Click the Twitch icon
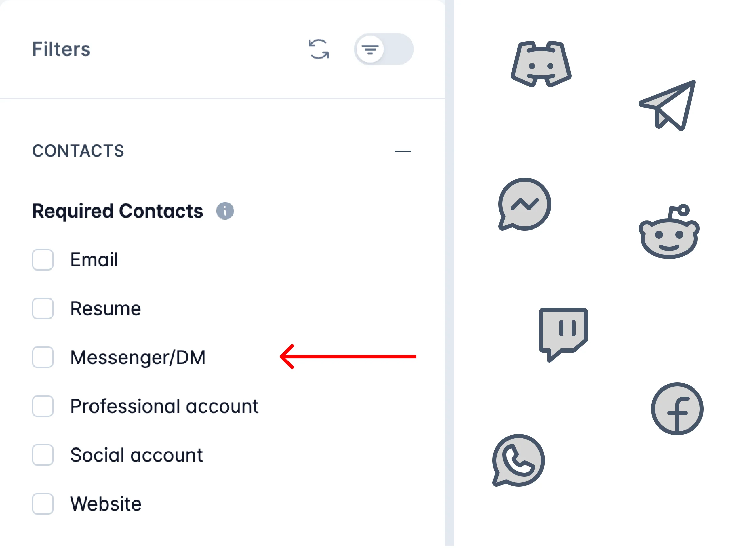 coord(563,334)
